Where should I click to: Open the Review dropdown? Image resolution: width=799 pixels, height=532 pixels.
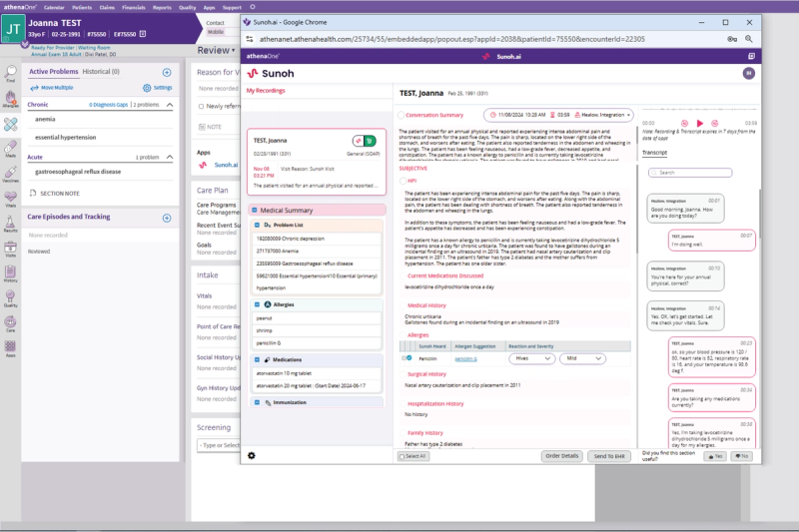(216, 50)
